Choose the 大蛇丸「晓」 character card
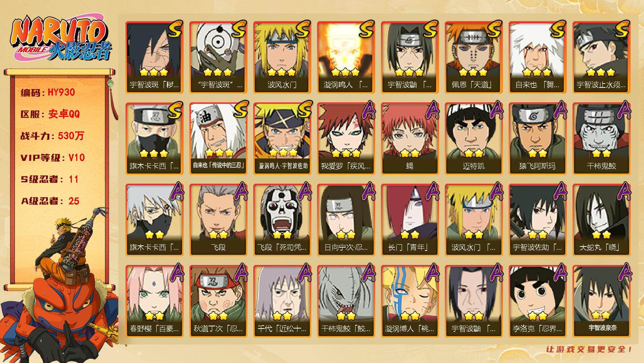Screen dimensions: 644x363 [601, 220]
